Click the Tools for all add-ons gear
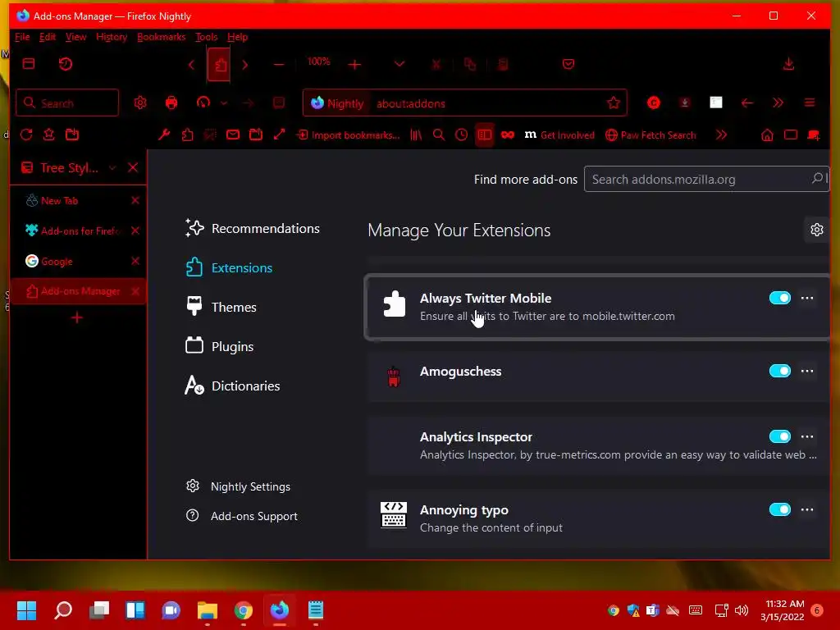 pos(816,230)
